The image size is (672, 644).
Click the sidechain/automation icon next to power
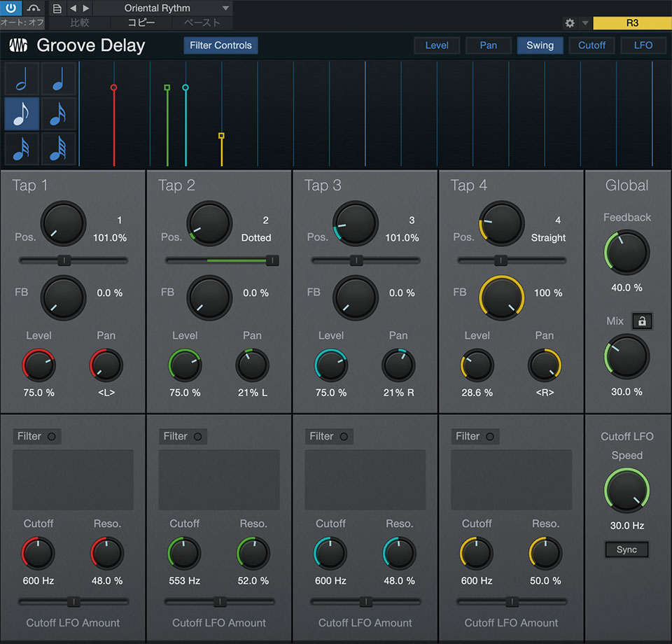(x=34, y=8)
